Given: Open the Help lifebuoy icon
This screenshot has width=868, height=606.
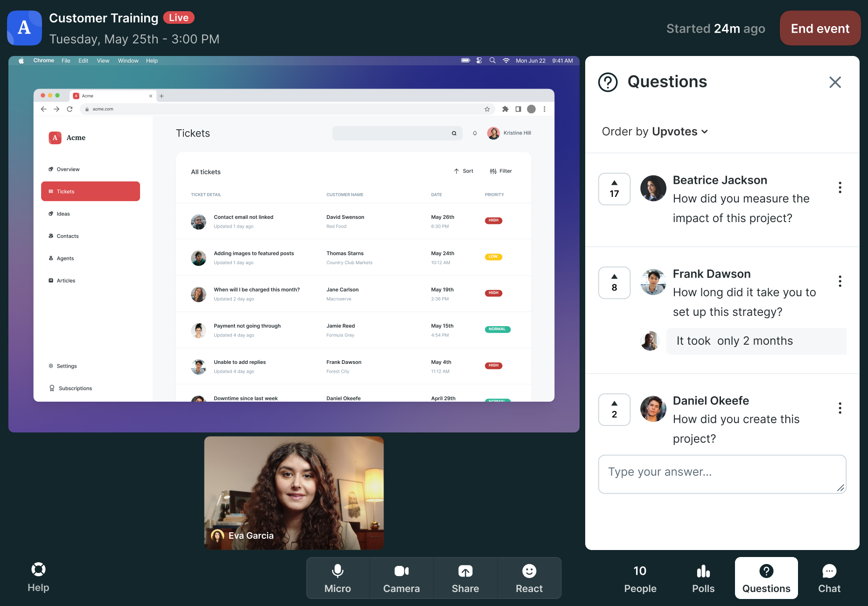Looking at the screenshot, I should pos(38,569).
